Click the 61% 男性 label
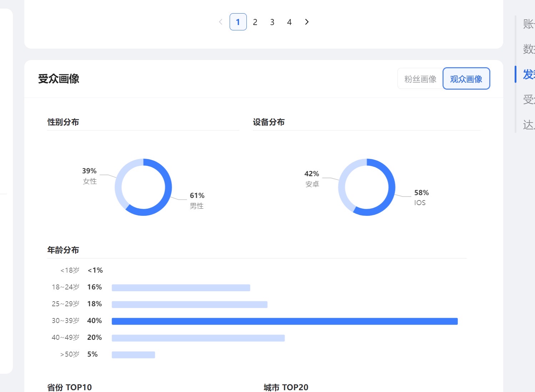This screenshot has width=535, height=392. (197, 200)
